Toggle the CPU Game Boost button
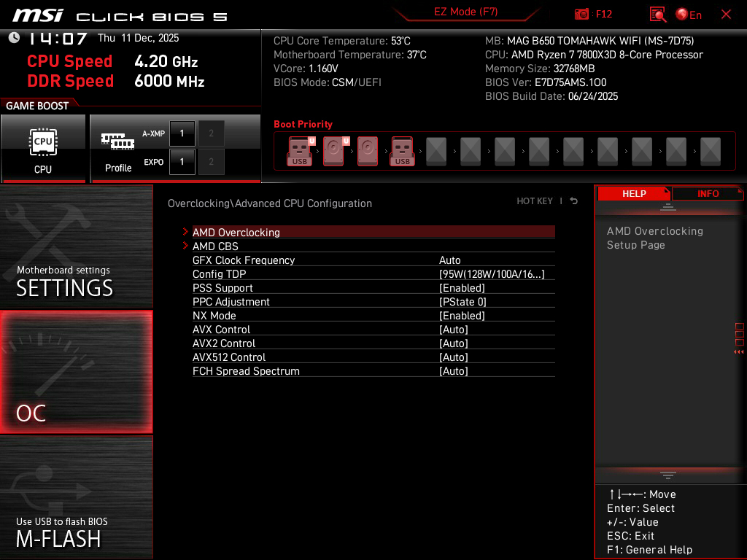This screenshot has height=560, width=747. pyautogui.click(x=43, y=149)
